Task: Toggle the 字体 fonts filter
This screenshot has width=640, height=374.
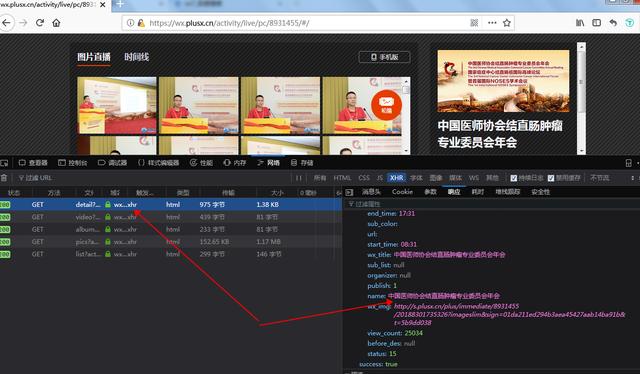Action: coord(416,178)
